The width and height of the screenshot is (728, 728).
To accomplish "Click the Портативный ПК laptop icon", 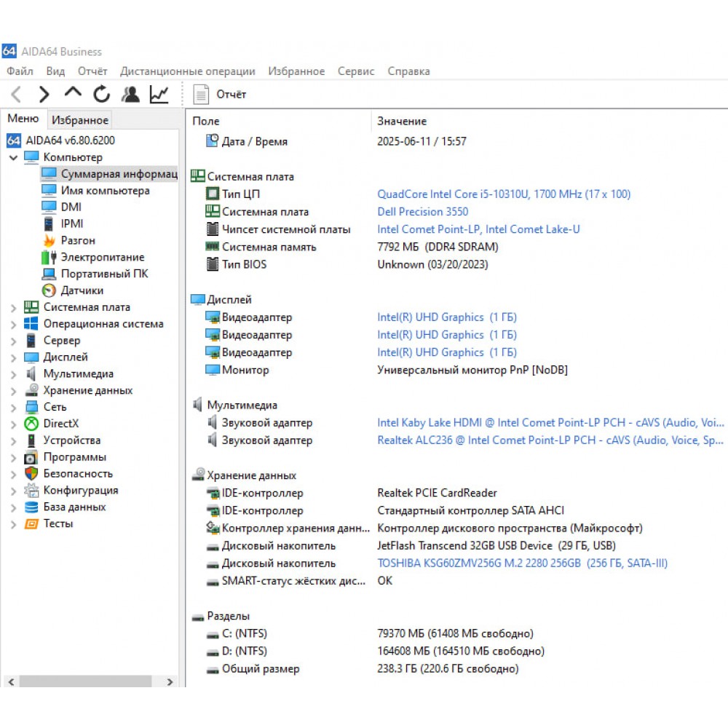I will click(x=49, y=274).
